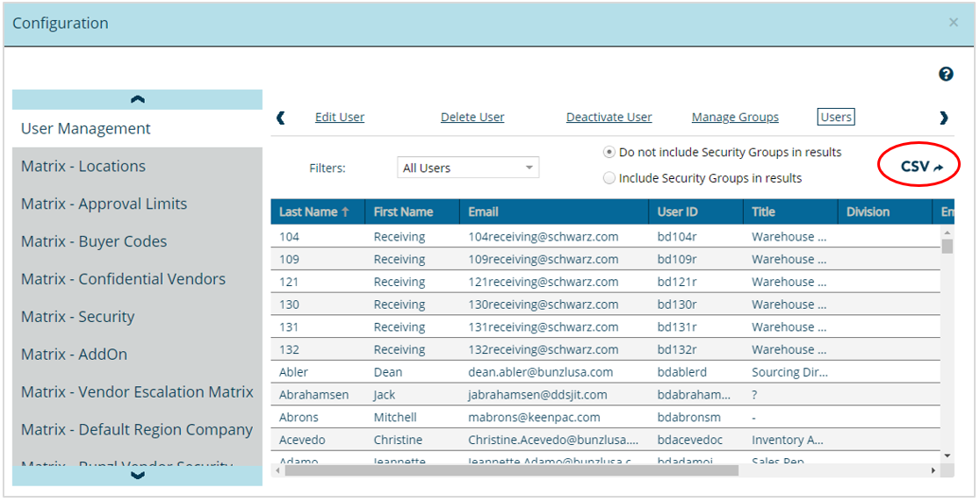The image size is (980, 502).
Task: Open the help question mark icon
Action: 946,75
